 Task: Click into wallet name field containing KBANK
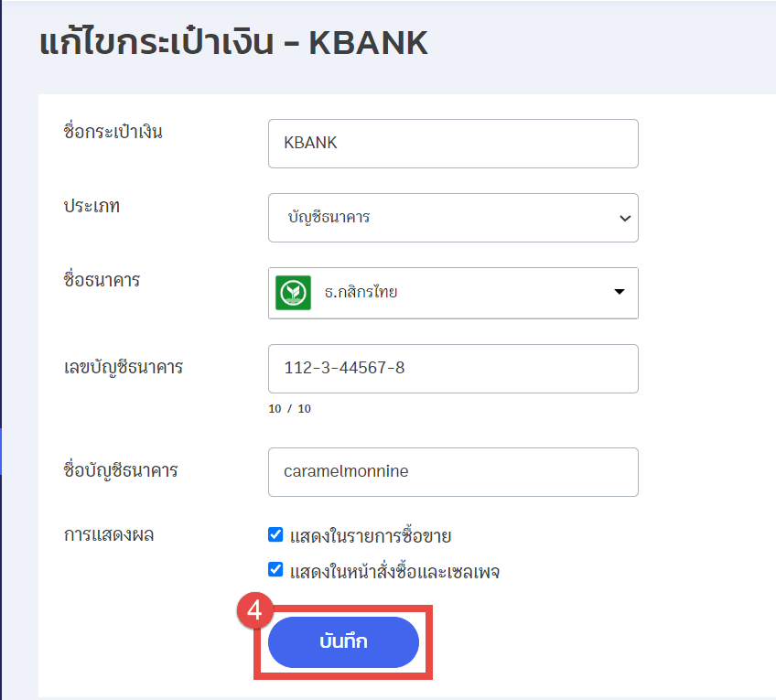click(452, 144)
